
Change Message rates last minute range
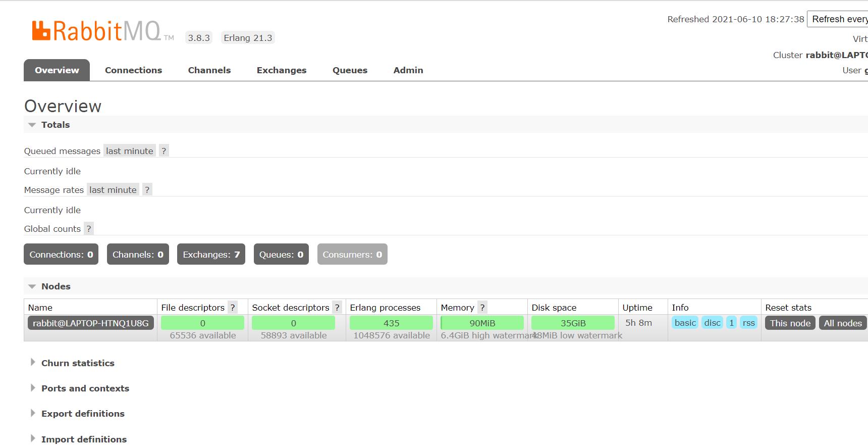pos(113,189)
